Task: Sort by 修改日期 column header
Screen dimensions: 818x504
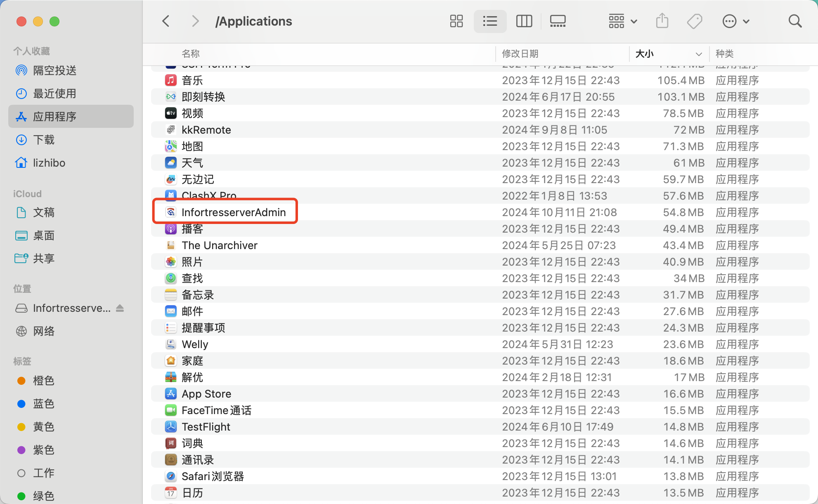Action: 520,54
